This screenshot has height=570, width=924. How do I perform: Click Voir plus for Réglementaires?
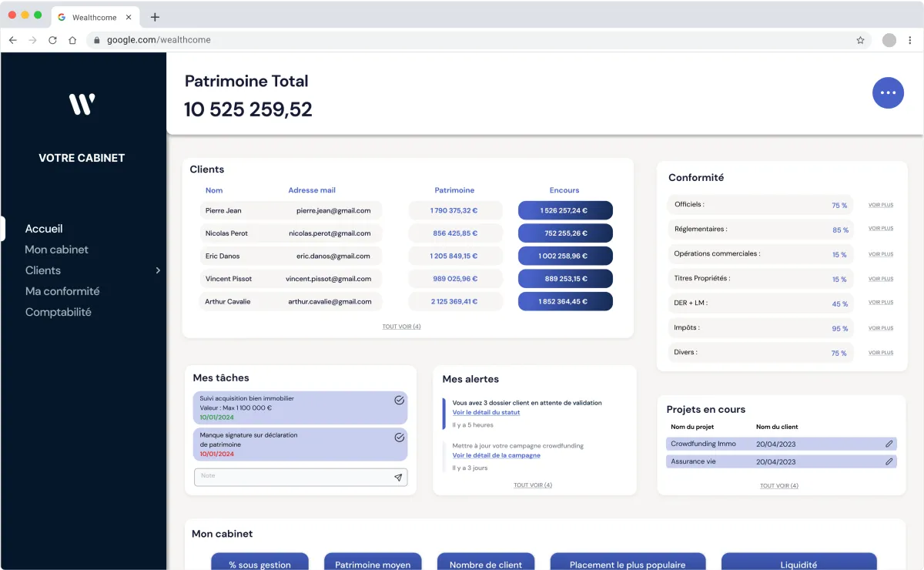click(881, 229)
